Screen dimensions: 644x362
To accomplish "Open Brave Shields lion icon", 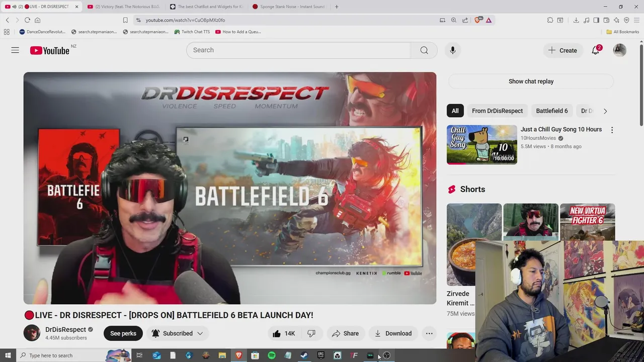I will click(477, 20).
